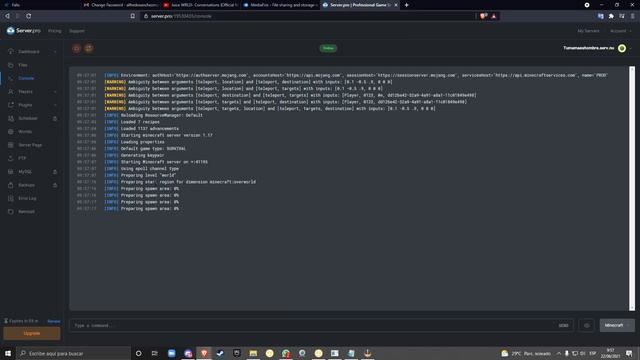
Task: Click the 'Default game type: SURVIVAL' log line
Action: pos(153,149)
